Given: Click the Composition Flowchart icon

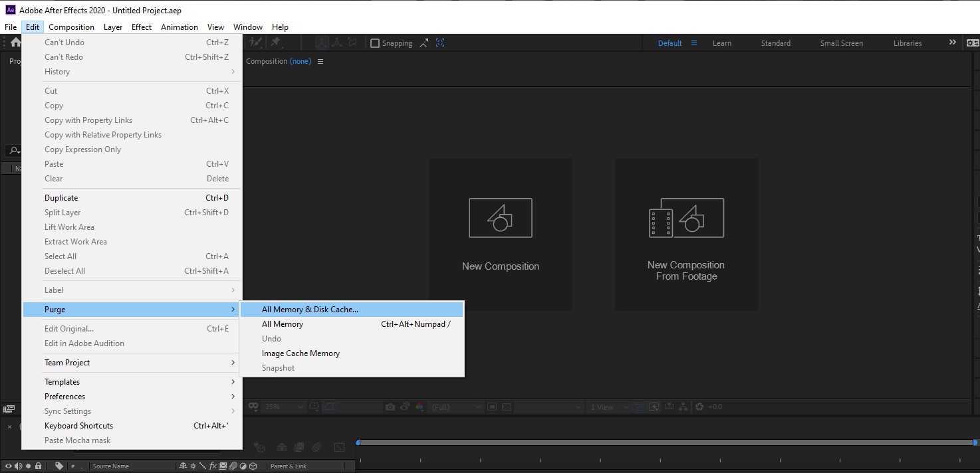Looking at the screenshot, I should (683, 407).
